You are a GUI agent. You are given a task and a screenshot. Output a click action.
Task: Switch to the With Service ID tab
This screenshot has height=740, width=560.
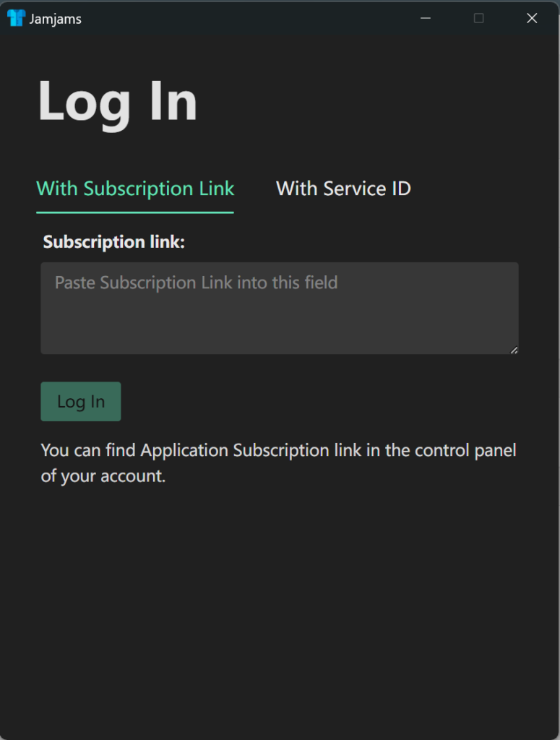(343, 189)
